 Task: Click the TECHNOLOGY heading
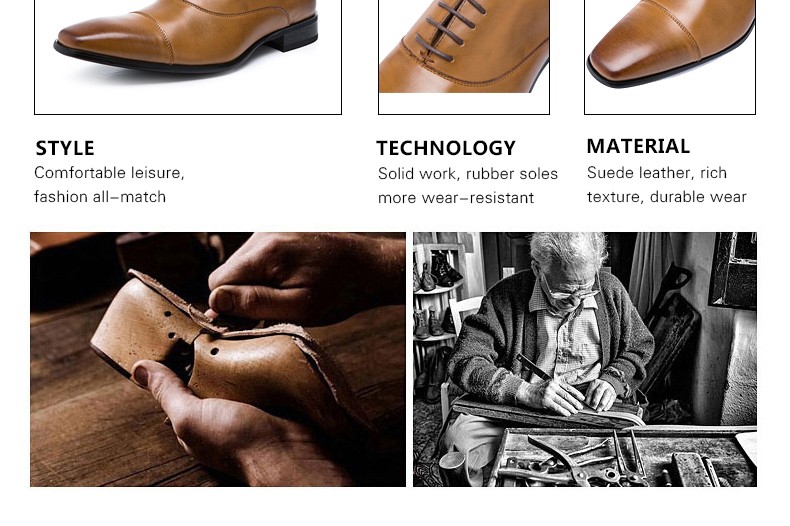click(446, 148)
